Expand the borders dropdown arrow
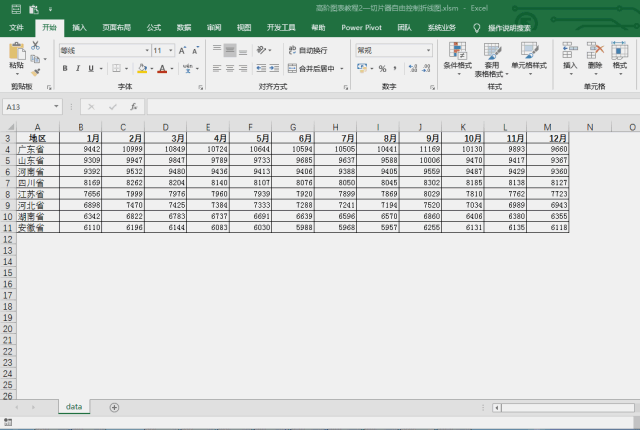Screen dimensions: 640x430 tap(127, 68)
